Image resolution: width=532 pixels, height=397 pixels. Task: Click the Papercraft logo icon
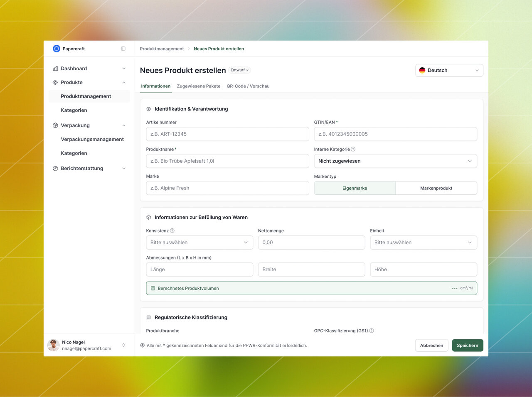coord(57,49)
